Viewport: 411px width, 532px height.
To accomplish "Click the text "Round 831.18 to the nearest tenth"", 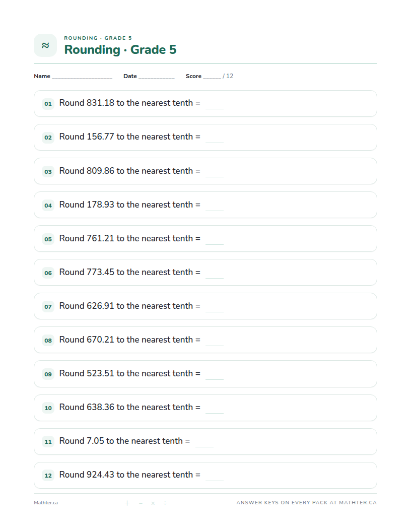I will tap(126, 103).
